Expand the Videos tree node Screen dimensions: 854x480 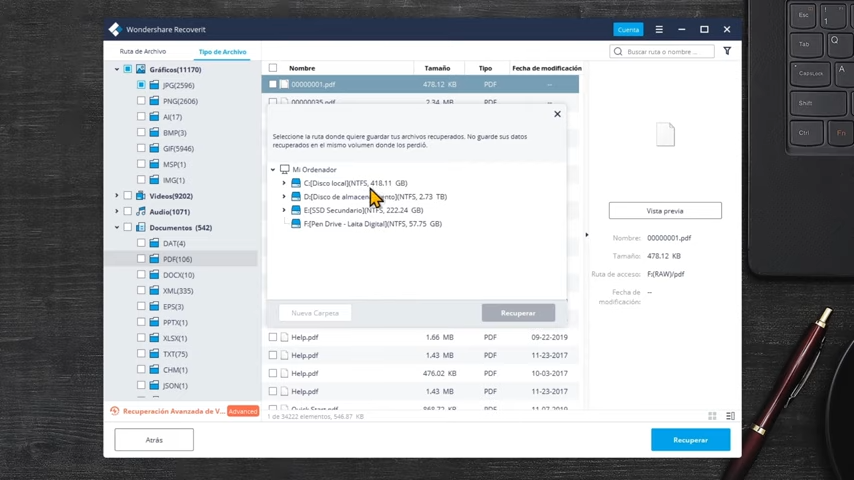[117, 196]
